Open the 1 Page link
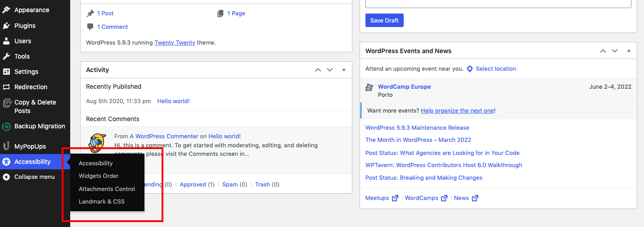 click(236, 14)
